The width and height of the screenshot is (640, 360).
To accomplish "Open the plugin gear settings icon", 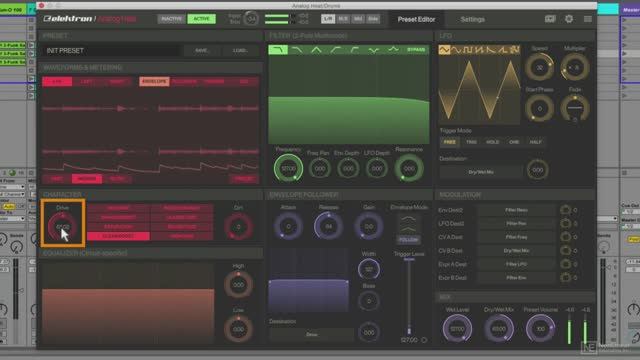I will pos(569,19).
